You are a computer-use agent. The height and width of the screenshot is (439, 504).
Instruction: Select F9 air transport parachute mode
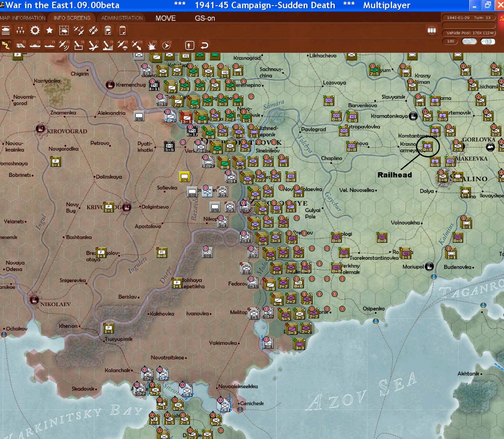point(122,45)
